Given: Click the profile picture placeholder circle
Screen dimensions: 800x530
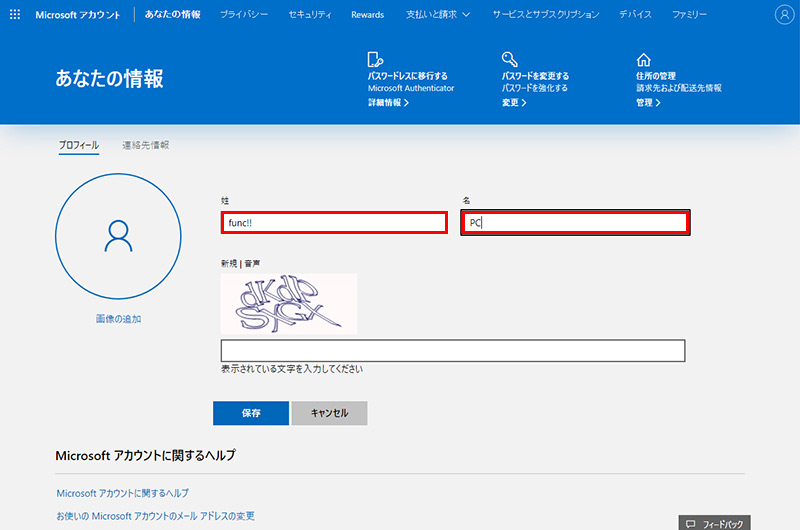Looking at the screenshot, I should 118,236.
